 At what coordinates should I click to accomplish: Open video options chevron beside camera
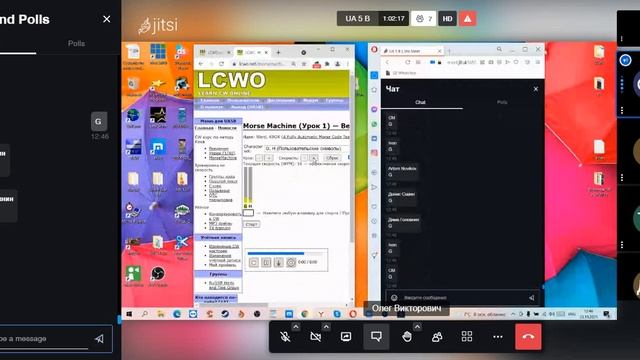point(326,327)
